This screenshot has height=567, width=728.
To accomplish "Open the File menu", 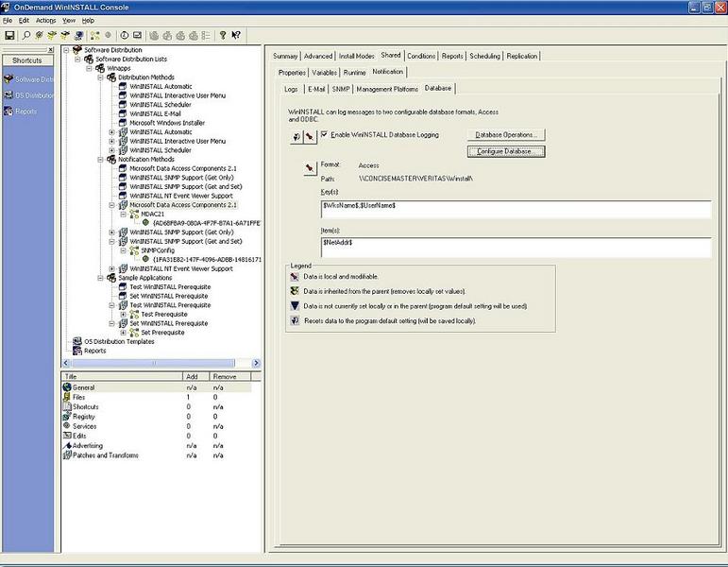I will [8, 21].
